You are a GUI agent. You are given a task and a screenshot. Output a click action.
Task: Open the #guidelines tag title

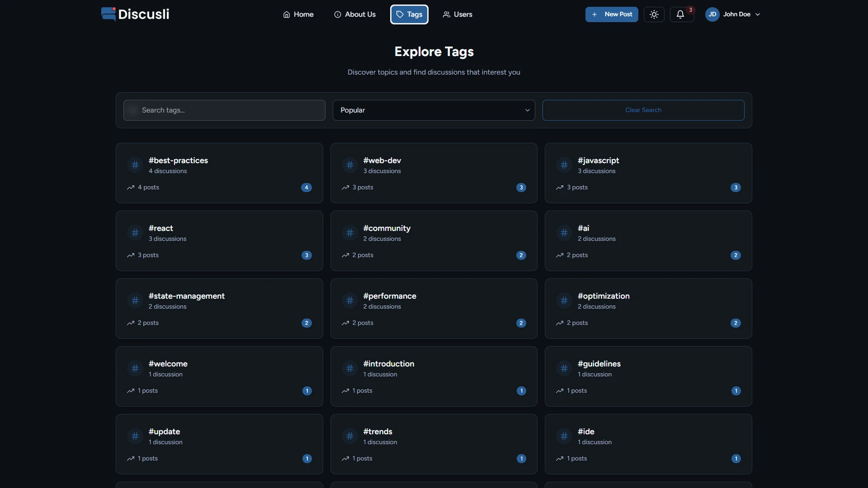tap(599, 364)
